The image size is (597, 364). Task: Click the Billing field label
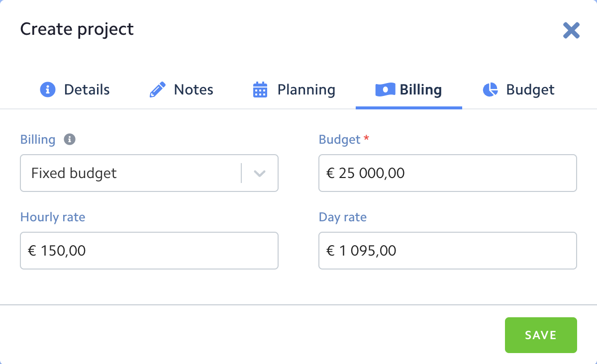pyautogui.click(x=37, y=139)
